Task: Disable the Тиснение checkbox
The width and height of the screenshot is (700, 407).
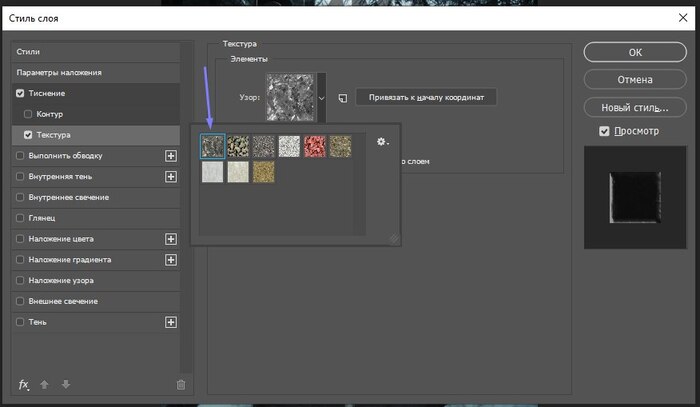Action: [21, 93]
